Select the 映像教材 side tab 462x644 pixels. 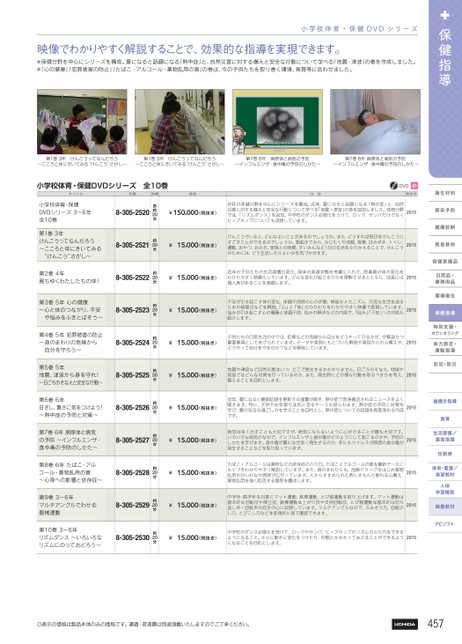click(x=445, y=507)
